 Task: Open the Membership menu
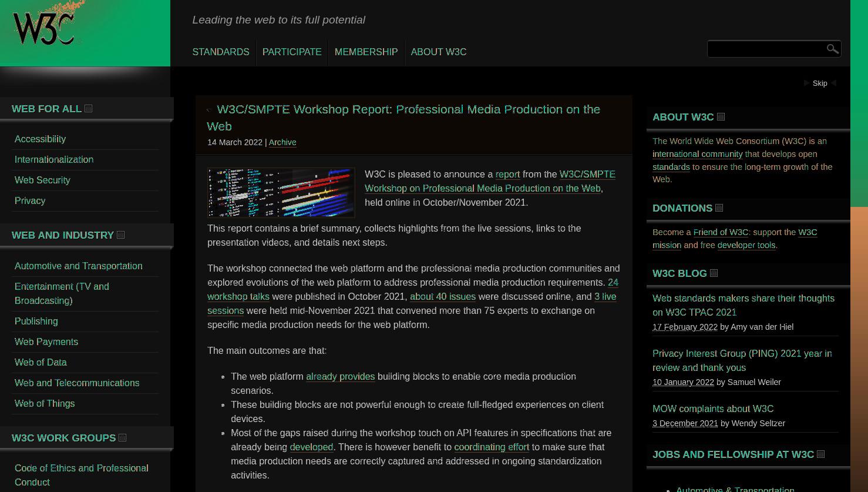click(366, 52)
